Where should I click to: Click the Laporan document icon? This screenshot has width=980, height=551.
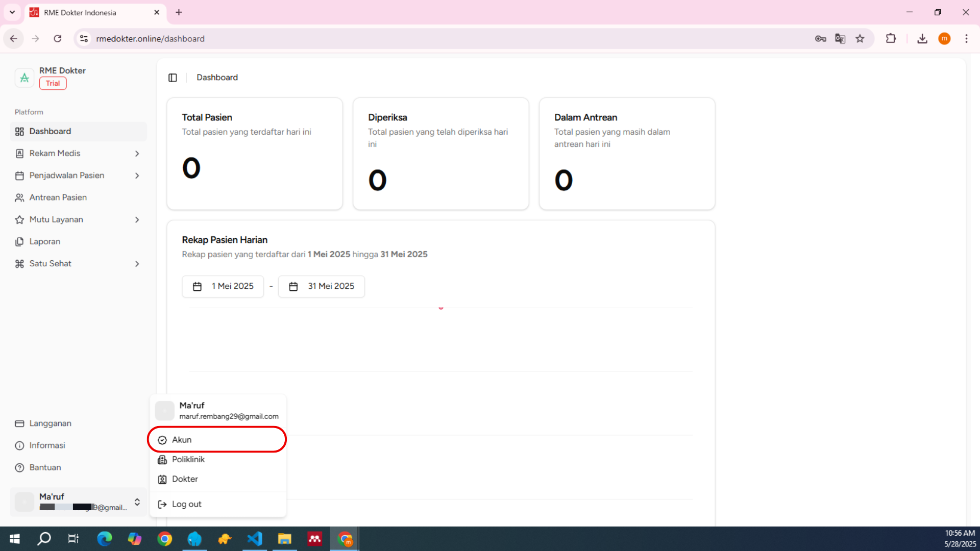(19, 242)
